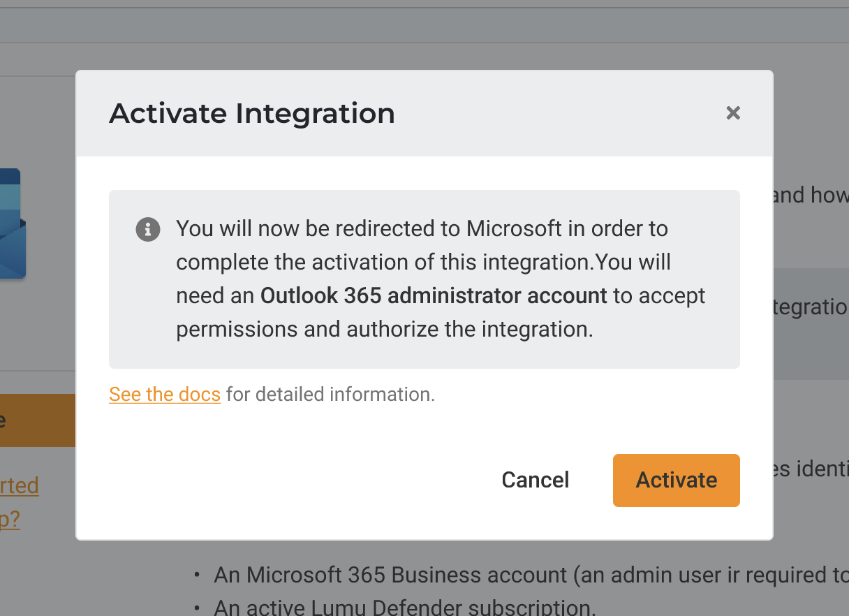Click the Activate Integration dialog title

pos(252,113)
